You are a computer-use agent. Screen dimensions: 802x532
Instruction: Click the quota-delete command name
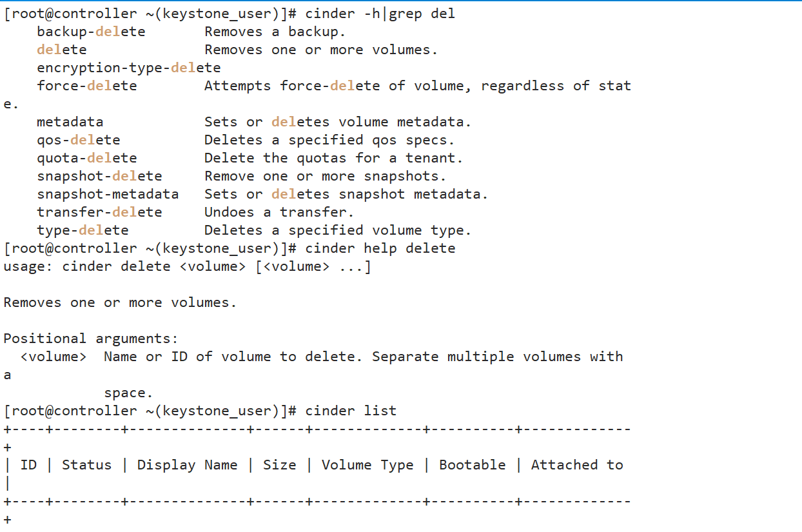[86, 158]
